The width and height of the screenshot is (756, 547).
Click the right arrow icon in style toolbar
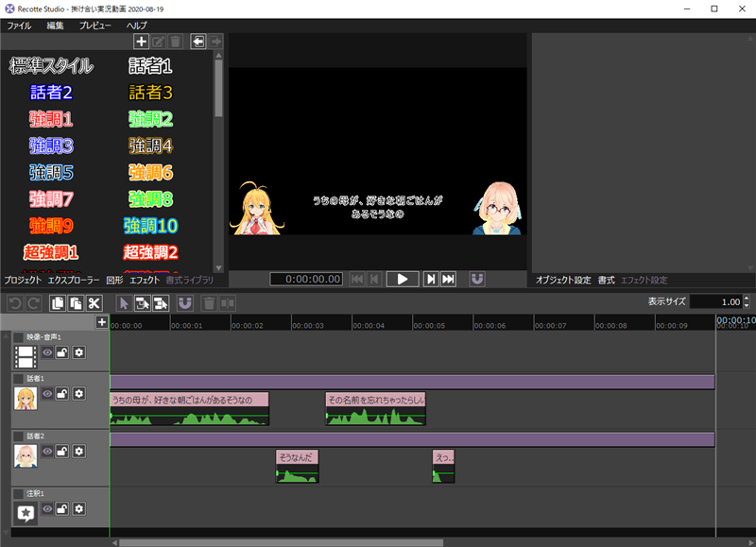(x=215, y=42)
